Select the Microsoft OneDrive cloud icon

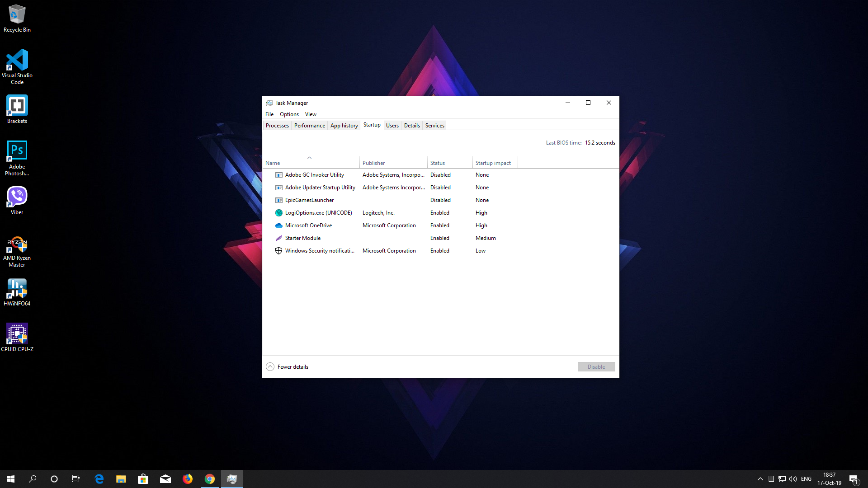click(x=278, y=225)
